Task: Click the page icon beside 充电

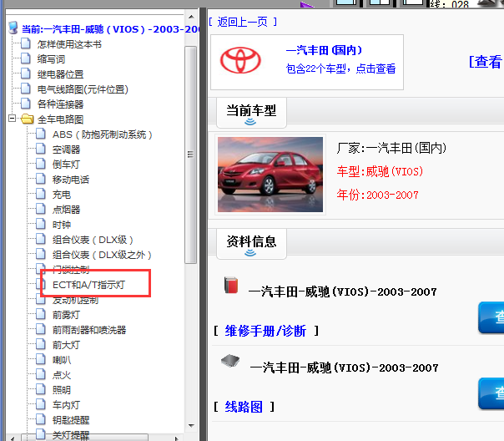Action: [41, 195]
